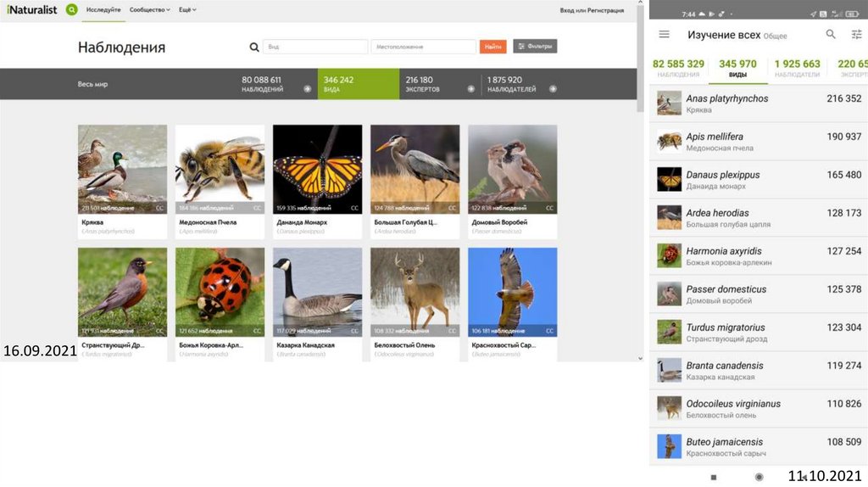Open the Данаида Монарх butterfly photo

coord(317,169)
